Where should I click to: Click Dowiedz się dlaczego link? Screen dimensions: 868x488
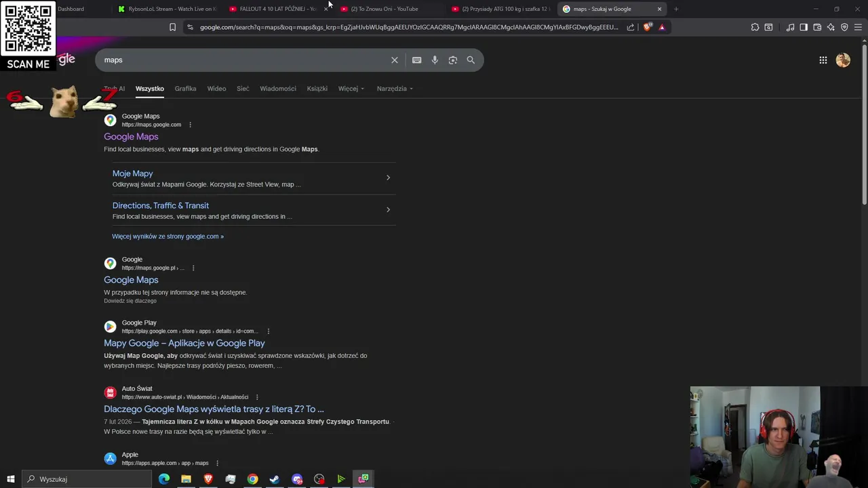point(130,301)
